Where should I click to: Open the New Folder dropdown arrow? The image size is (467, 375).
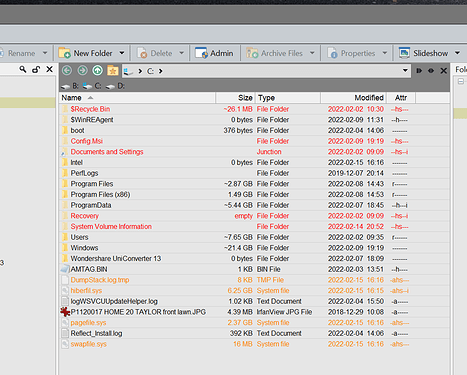122,53
